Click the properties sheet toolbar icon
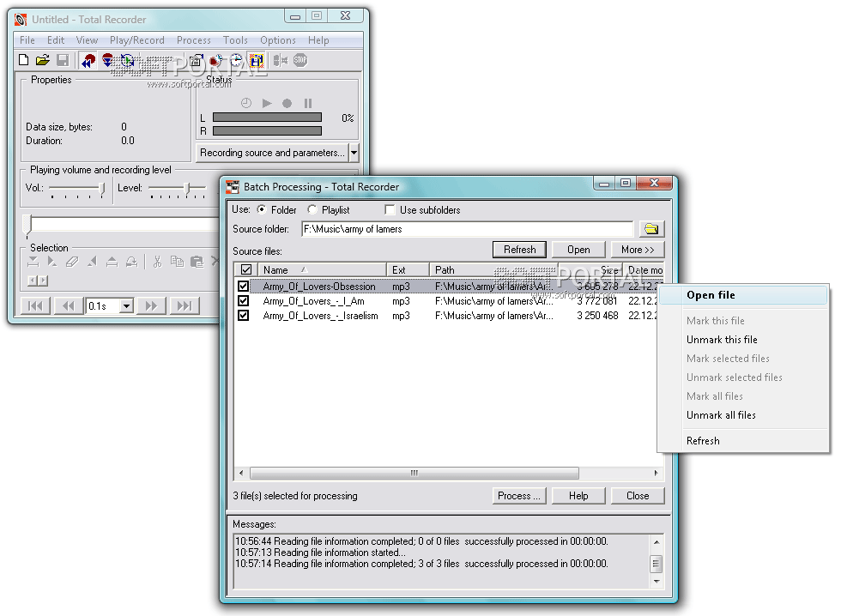 [x=197, y=61]
